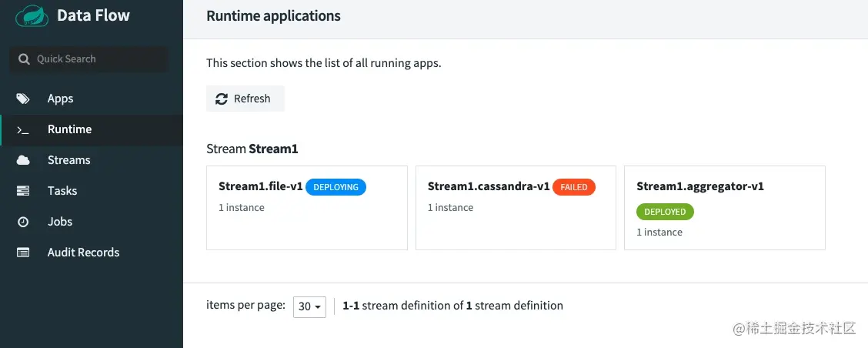Image resolution: width=868 pixels, height=348 pixels.
Task: Click the Runtime terminal prompt icon
Action: pyautogui.click(x=23, y=129)
